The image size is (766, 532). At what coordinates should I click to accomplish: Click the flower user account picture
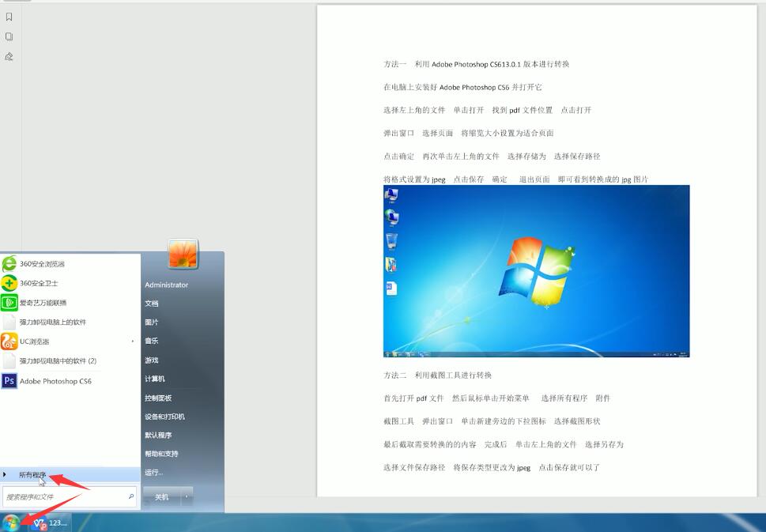tap(183, 254)
